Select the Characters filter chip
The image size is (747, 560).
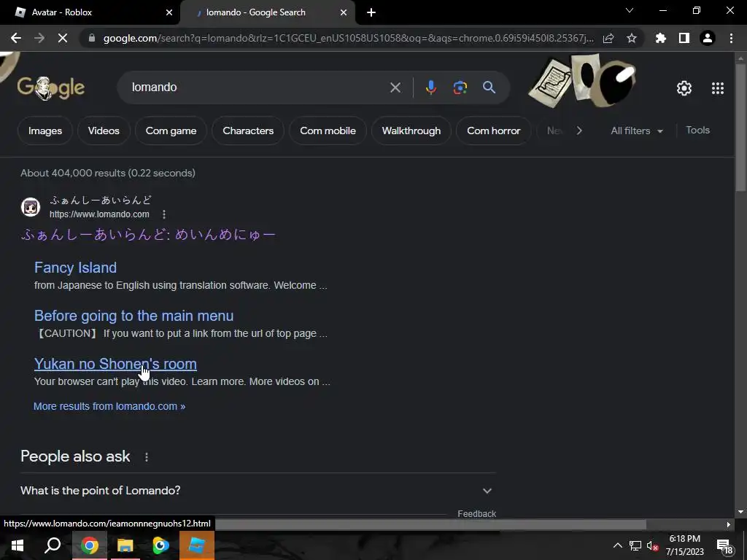click(248, 131)
